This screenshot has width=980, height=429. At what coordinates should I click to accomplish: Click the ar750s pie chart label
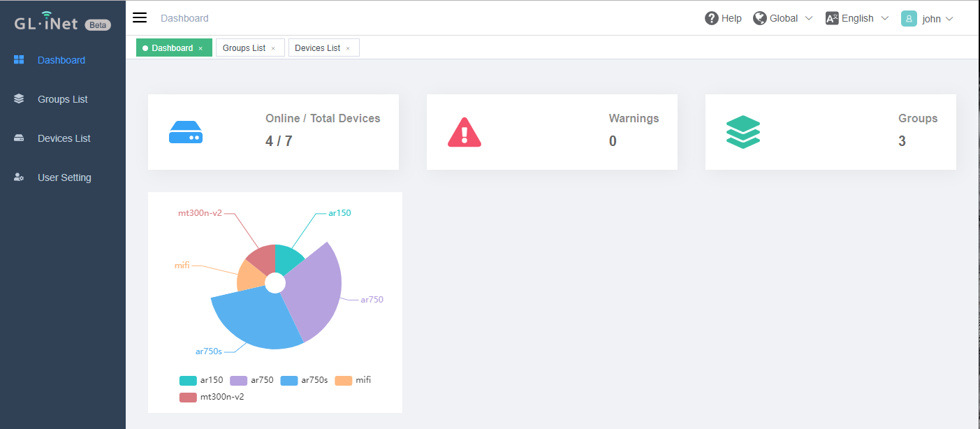[x=208, y=351]
